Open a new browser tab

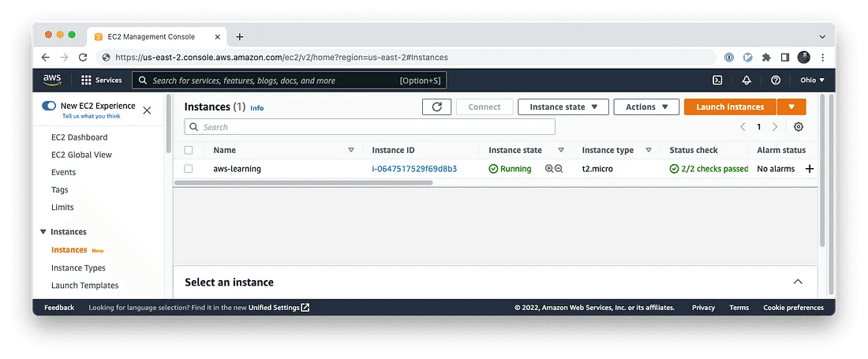coord(239,37)
